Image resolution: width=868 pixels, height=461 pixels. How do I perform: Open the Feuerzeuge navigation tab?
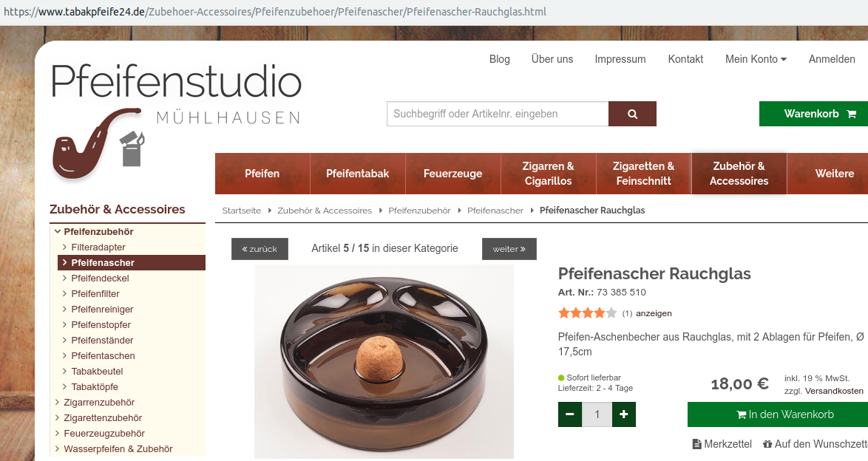[452, 174]
